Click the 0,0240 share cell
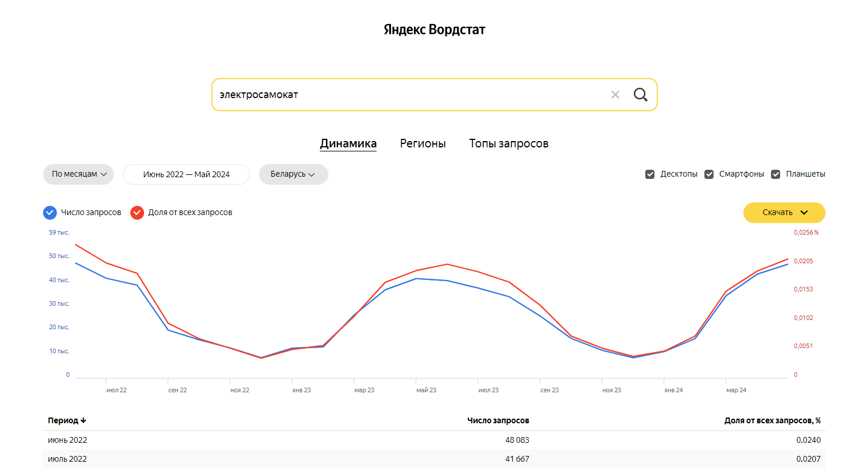The image size is (868, 472). 808,440
